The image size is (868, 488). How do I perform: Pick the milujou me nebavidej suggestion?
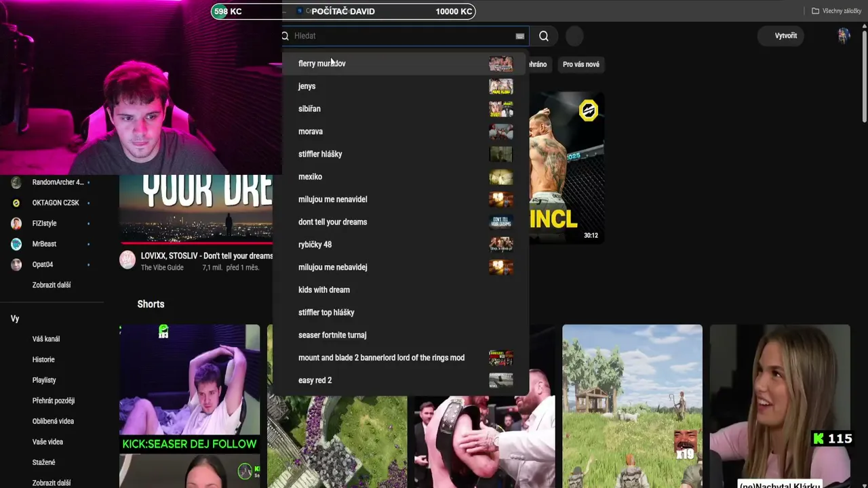[401, 267]
